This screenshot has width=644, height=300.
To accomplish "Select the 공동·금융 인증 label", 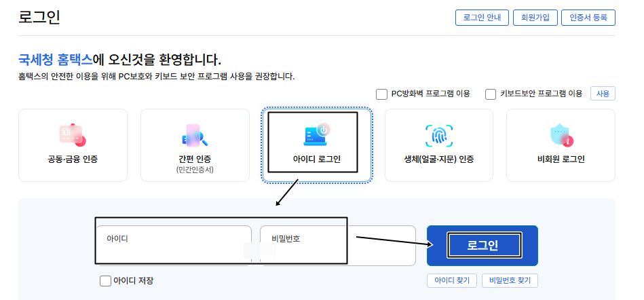I will point(73,160).
